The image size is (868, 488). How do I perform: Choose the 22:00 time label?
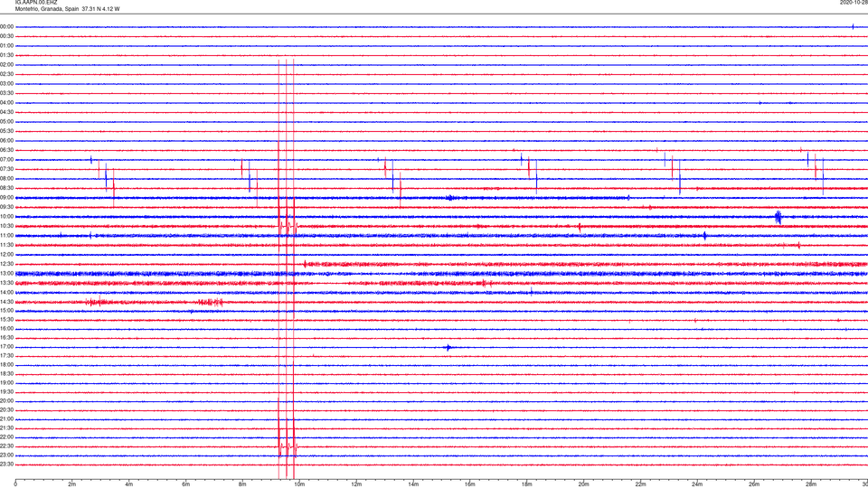click(x=6, y=437)
